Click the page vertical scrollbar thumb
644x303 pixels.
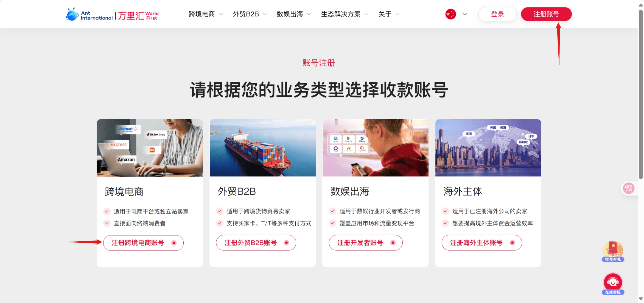point(641,93)
